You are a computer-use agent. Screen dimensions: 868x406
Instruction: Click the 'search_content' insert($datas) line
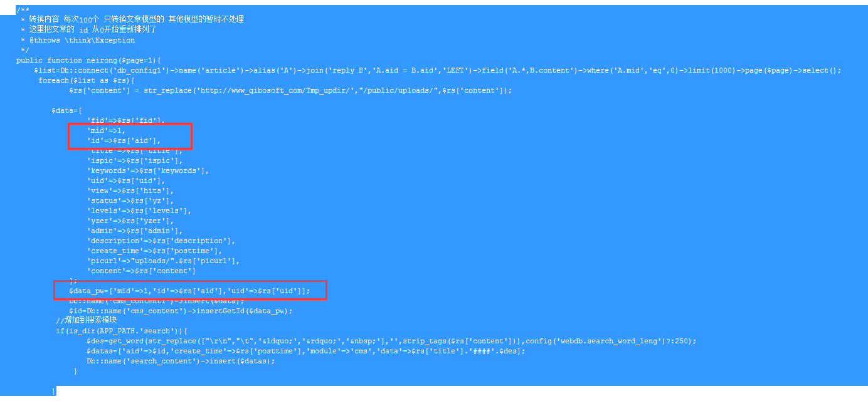181,361
